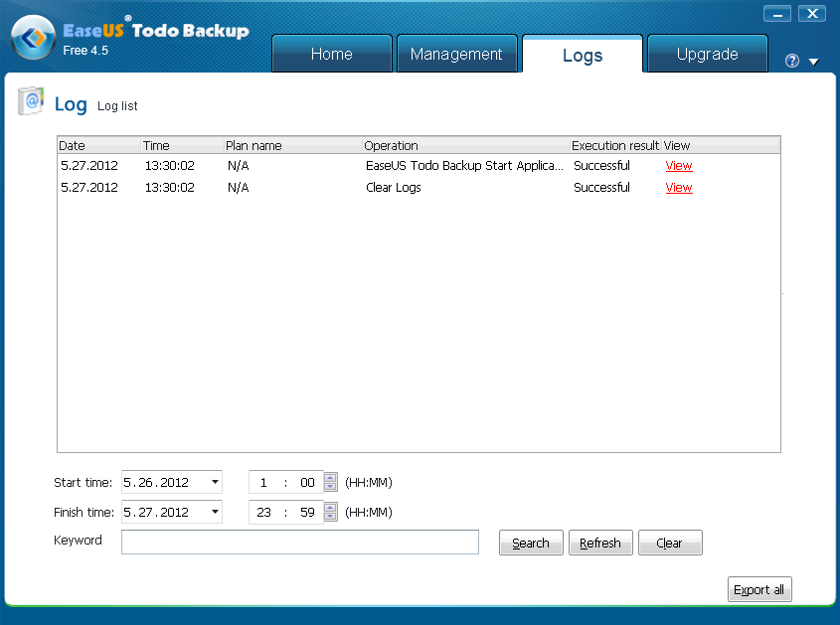Viewport: 840px width, 625px height.
Task: Close the Todo Backup window
Action: 812,14
